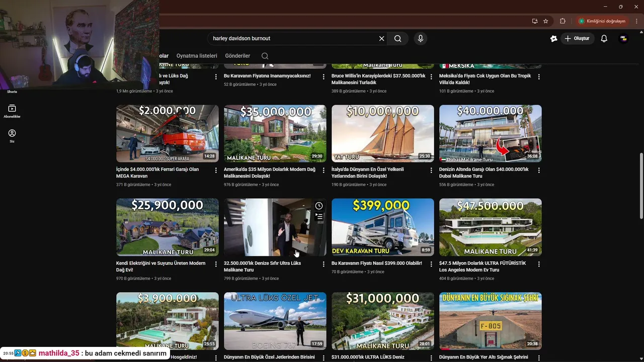Open the $35.000.000 Malikane Turu thumbnail

tap(275, 133)
